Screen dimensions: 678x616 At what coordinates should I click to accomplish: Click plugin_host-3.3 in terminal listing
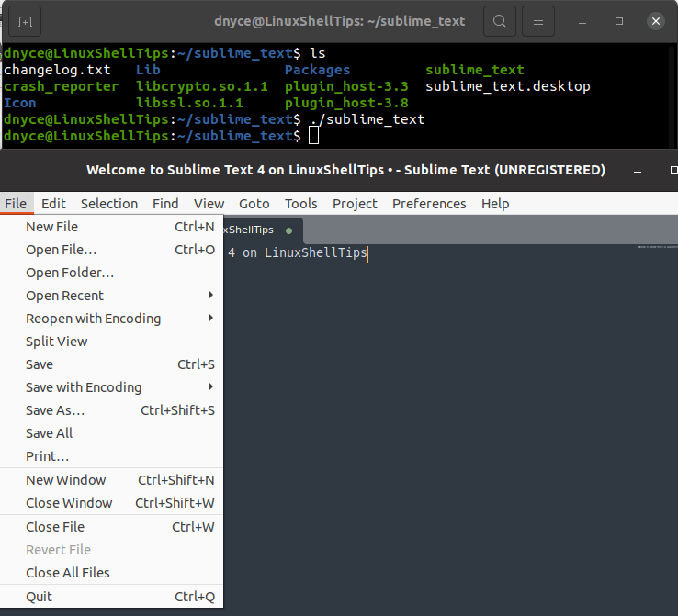[346, 86]
